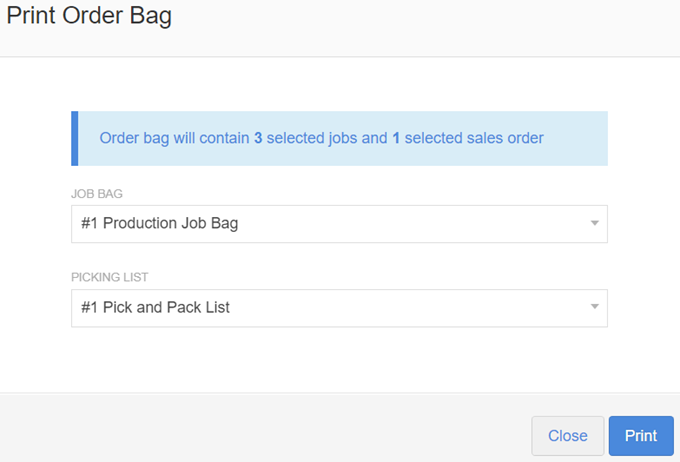Click the JOB BAG field label

[97, 192]
